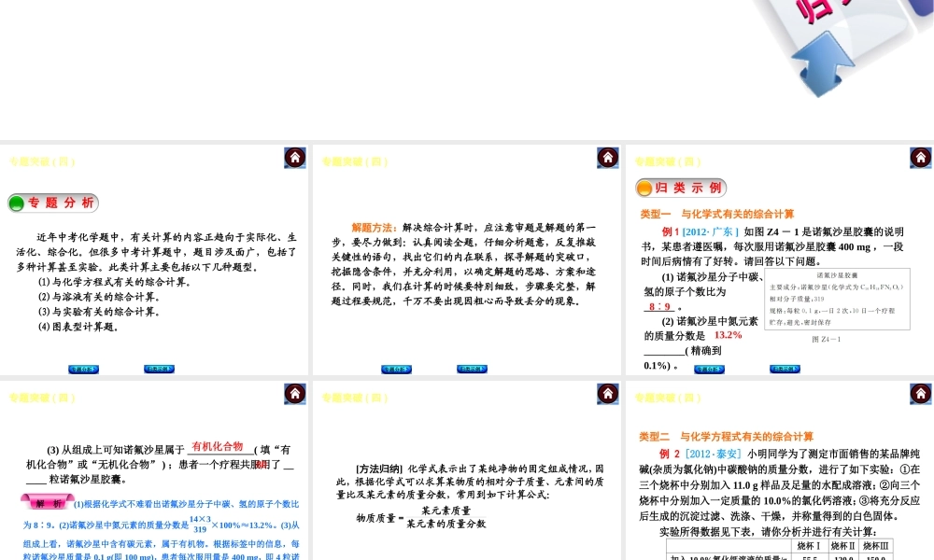
Task: Click the home icon on the 类型二 slide
Action: [920, 393]
